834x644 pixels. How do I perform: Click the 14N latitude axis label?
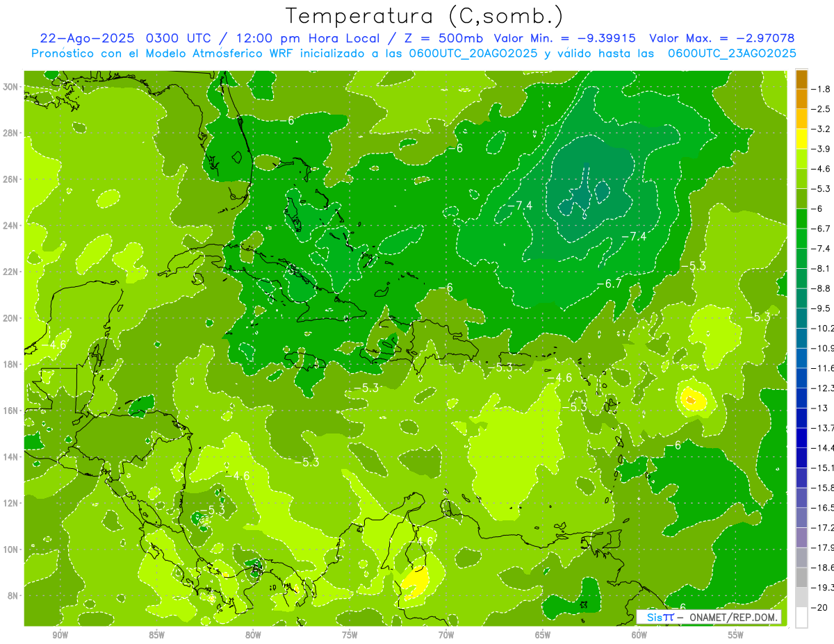coord(12,457)
